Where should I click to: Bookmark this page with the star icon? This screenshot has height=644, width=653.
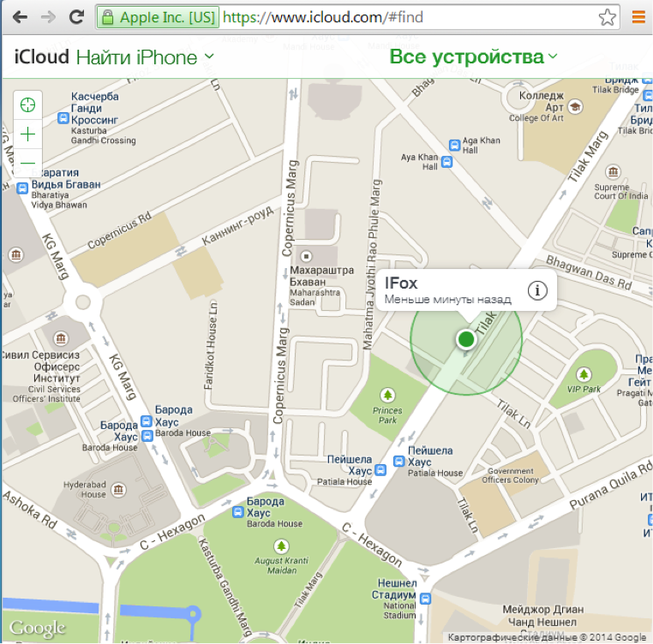(x=607, y=17)
